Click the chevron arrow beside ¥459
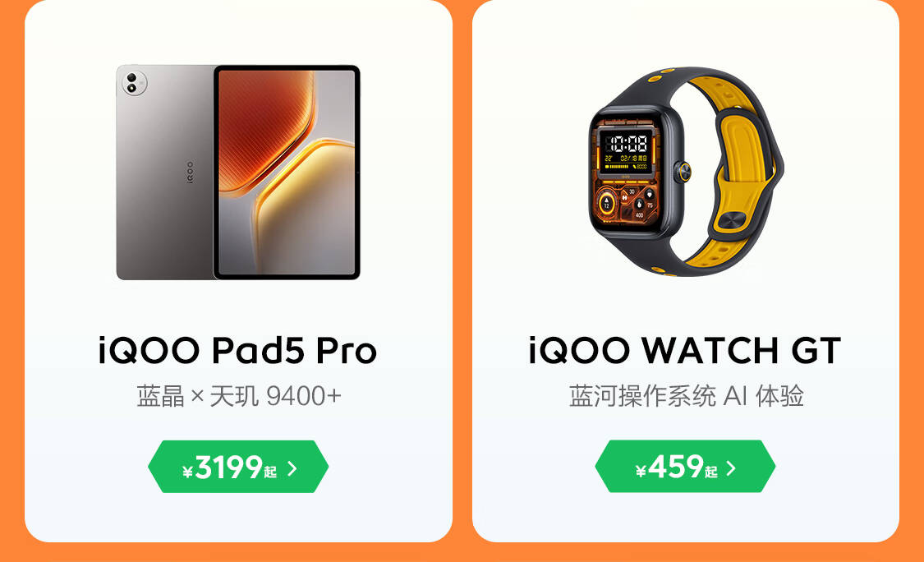This screenshot has width=924, height=562. point(731,468)
